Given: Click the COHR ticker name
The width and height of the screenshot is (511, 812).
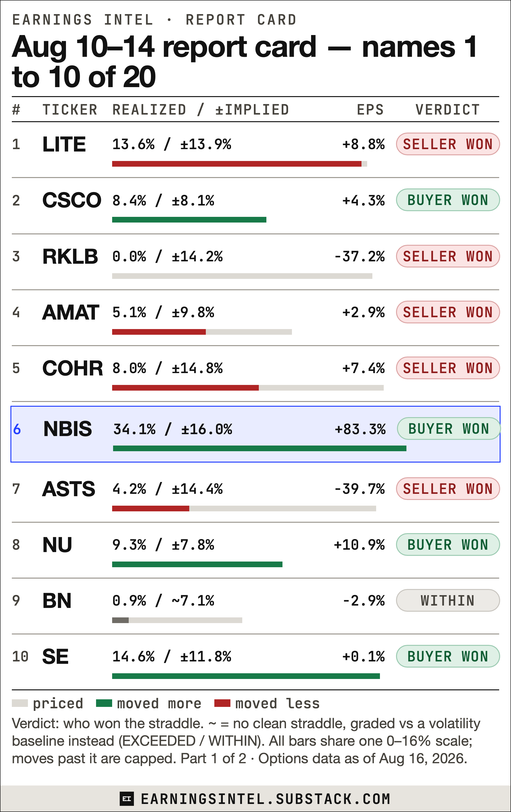Looking at the screenshot, I should 72,368.
